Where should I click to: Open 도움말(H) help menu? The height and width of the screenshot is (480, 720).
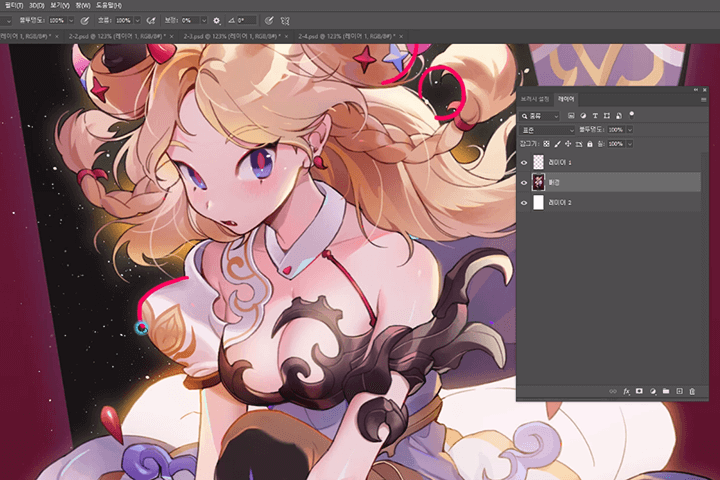click(109, 6)
